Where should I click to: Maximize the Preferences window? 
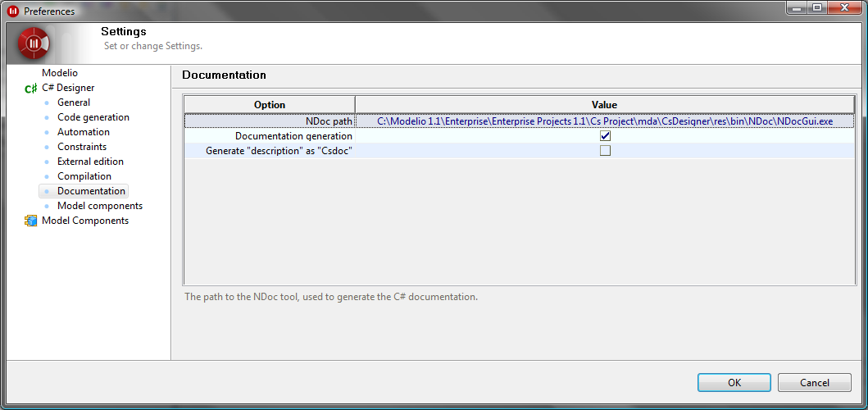pos(817,7)
